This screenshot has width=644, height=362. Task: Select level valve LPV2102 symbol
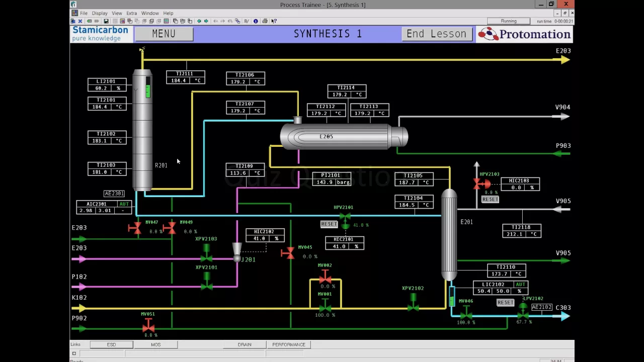[x=523, y=311]
